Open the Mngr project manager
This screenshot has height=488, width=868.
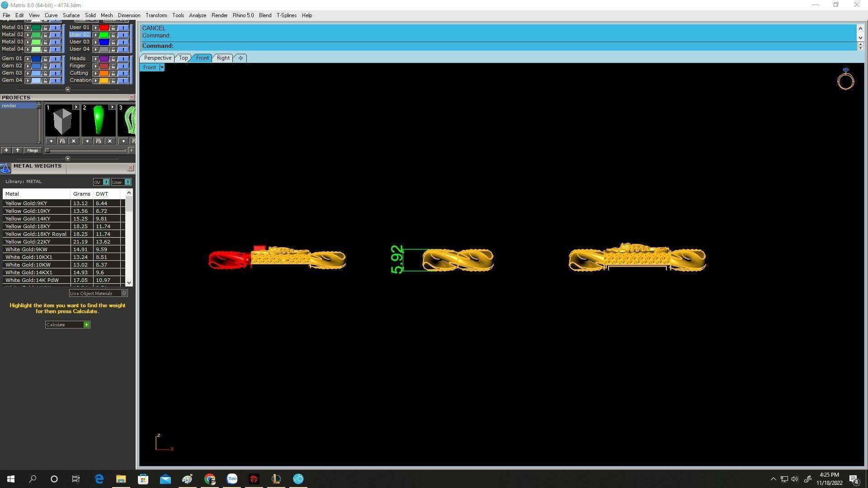tap(33, 150)
